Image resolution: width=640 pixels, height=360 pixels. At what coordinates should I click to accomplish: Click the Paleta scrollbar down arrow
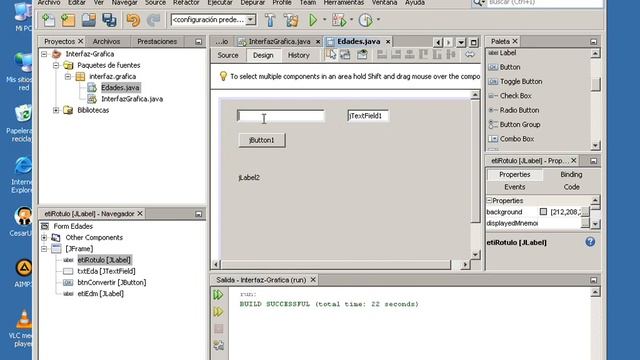tap(595, 145)
